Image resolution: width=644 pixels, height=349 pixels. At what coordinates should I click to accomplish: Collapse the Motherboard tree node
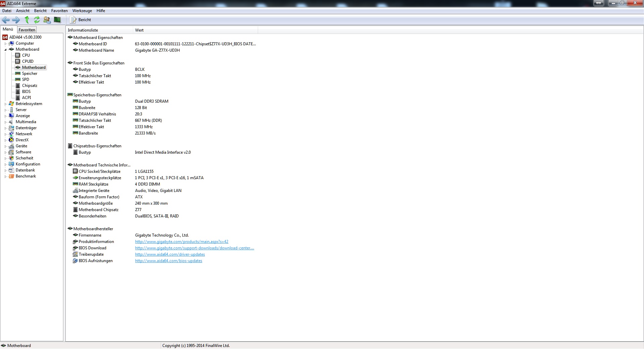[x=5, y=50]
